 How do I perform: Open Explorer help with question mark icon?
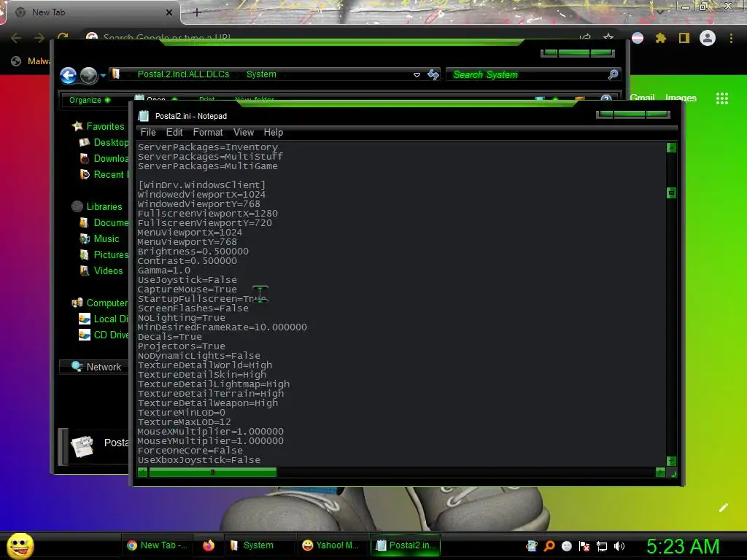point(606,99)
